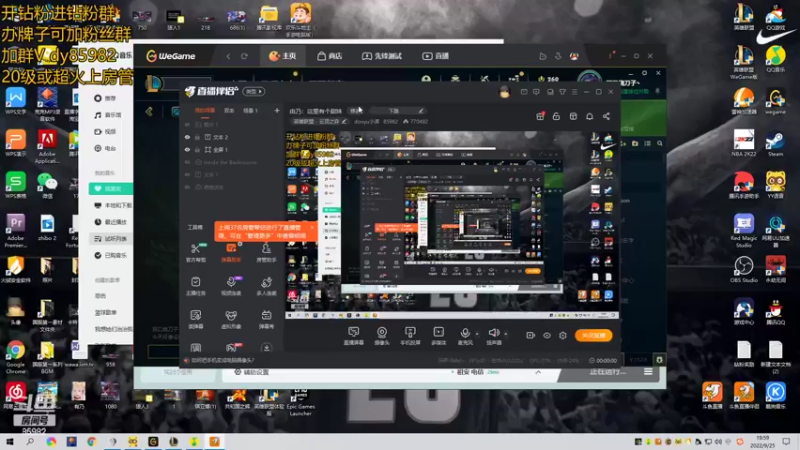The width and height of the screenshot is (800, 450).
Task: Switch to WeGame 先锋测试 tab
Action: [x=382, y=56]
